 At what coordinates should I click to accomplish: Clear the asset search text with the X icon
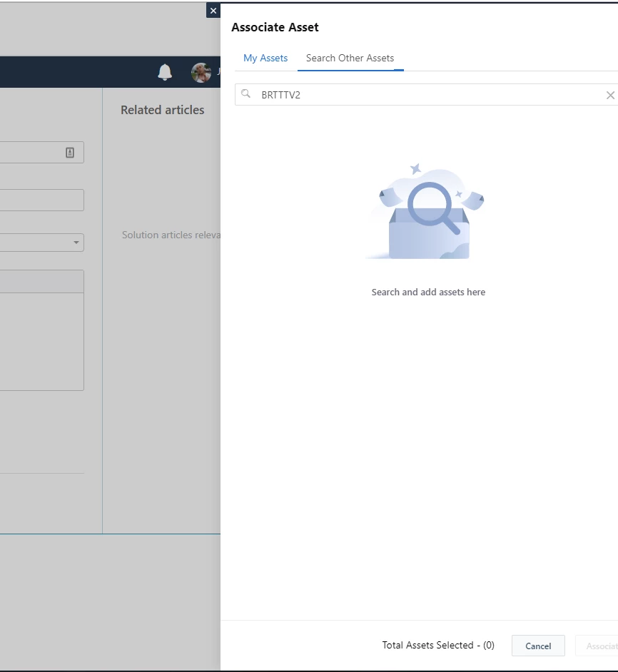tap(610, 95)
